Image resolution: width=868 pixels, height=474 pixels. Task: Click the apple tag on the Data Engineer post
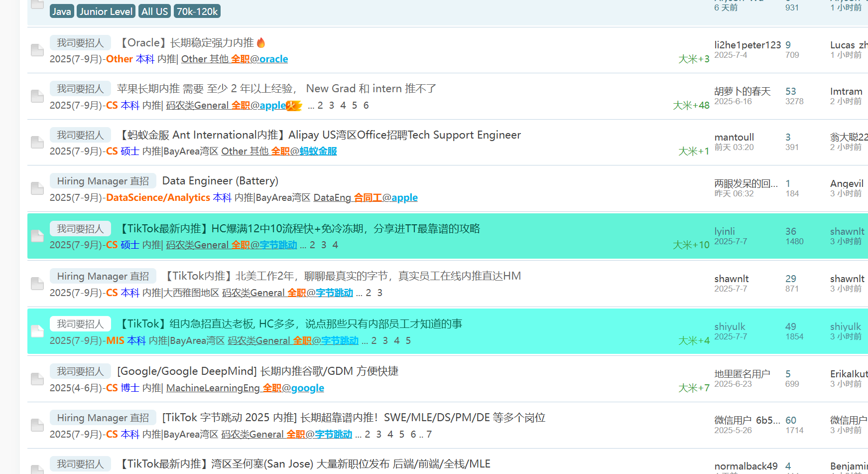coord(404,198)
